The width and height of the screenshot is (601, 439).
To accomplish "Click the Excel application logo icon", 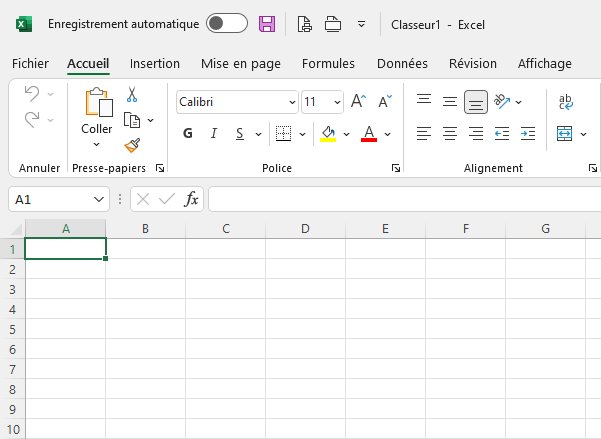I will point(24,24).
